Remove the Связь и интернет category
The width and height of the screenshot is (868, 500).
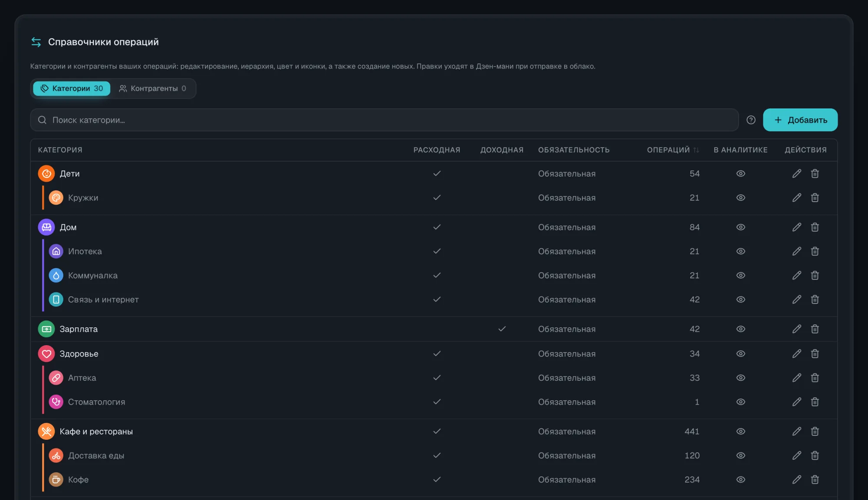[815, 300]
